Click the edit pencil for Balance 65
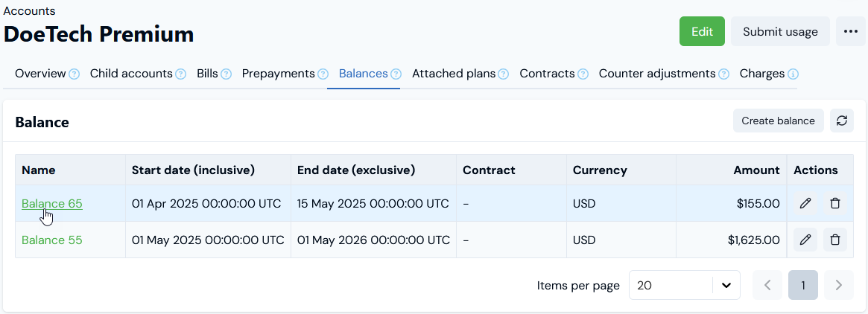Screen dimensions: 868x314 point(805,203)
